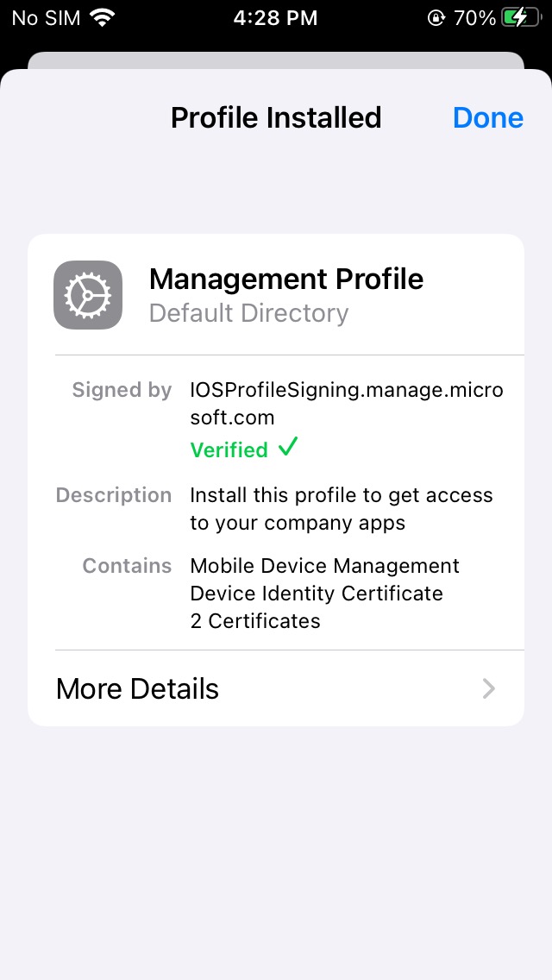Tap the 4:28 PM clock
This screenshot has height=980, width=552.
(x=276, y=18)
